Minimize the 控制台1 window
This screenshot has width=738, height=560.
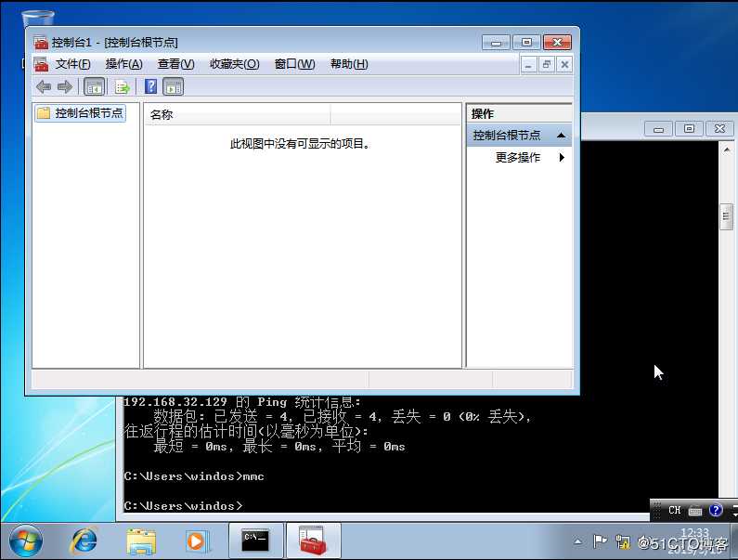496,43
